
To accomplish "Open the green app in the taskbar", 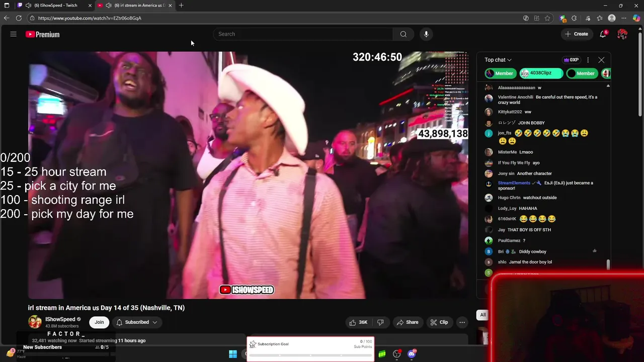I will pyautogui.click(x=382, y=354).
